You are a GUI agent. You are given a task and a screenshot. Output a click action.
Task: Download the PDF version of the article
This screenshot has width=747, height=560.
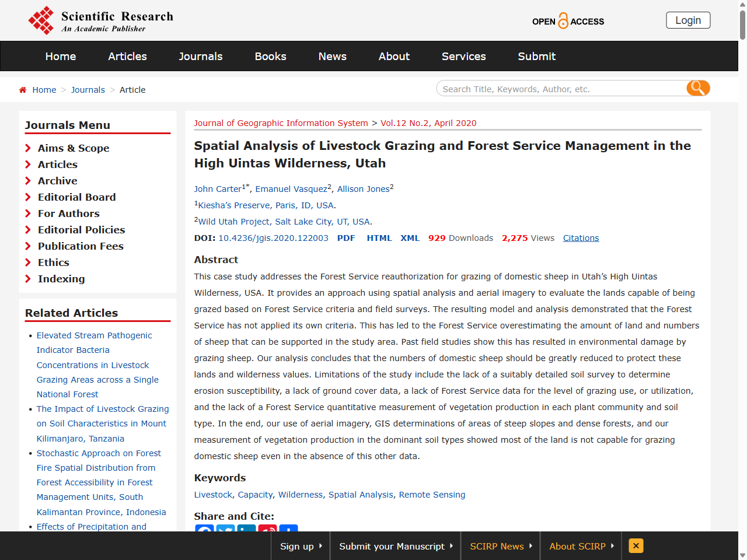point(346,237)
